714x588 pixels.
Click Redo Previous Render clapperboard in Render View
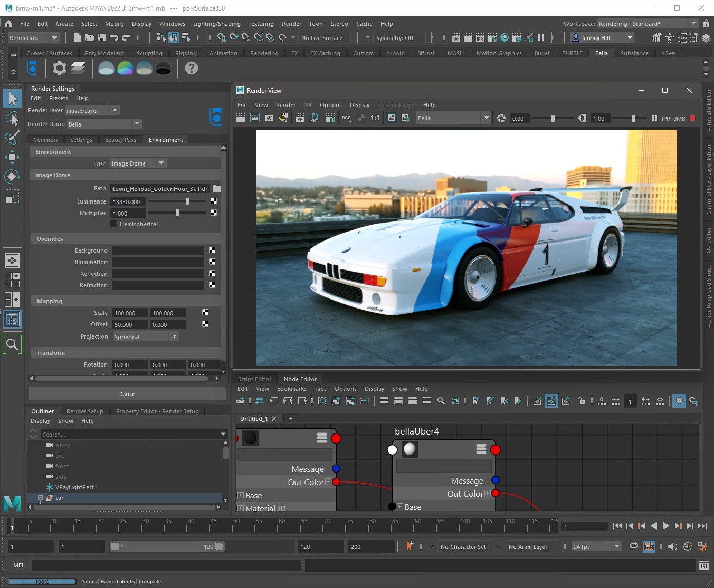(x=241, y=118)
